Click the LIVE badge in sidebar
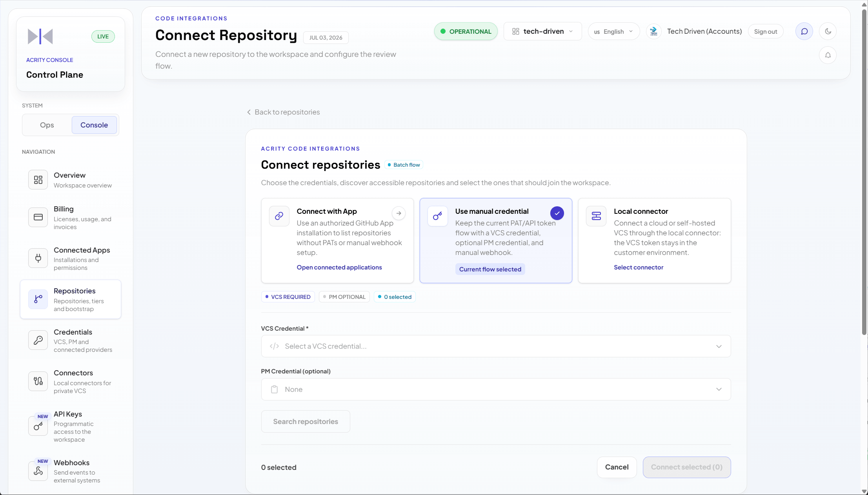Viewport: 868px width, 495px height. click(x=103, y=36)
